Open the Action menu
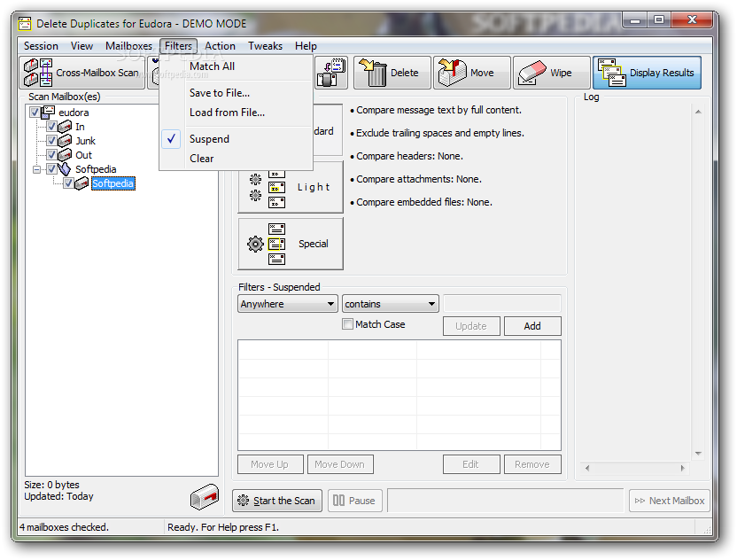Viewport: 737px width, 560px height. [220, 46]
